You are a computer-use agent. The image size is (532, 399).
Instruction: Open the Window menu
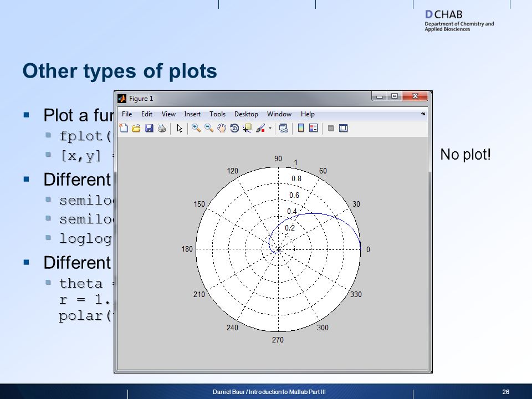[279, 114]
